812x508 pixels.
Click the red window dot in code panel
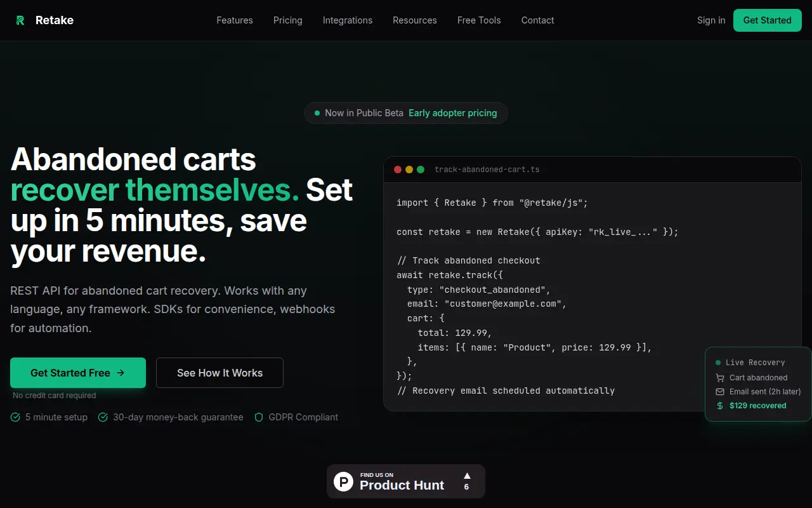(398, 170)
